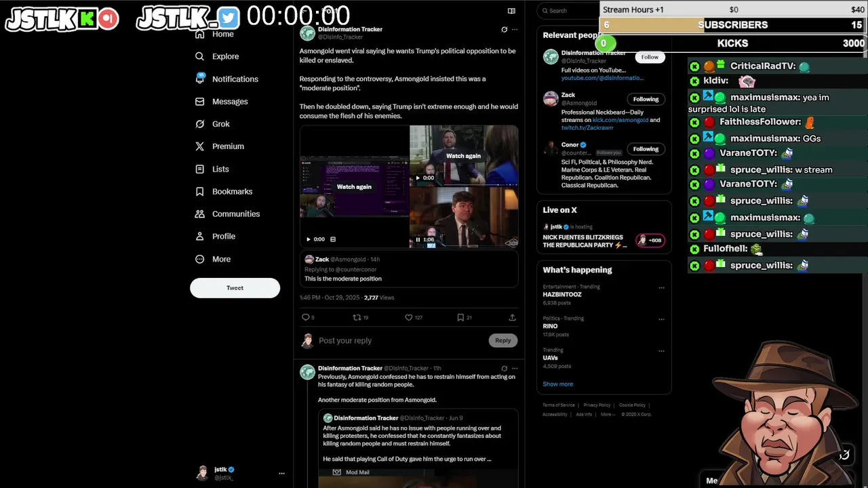Go to Home in sidebar
This screenshot has height=488, width=868.
[x=222, y=34]
